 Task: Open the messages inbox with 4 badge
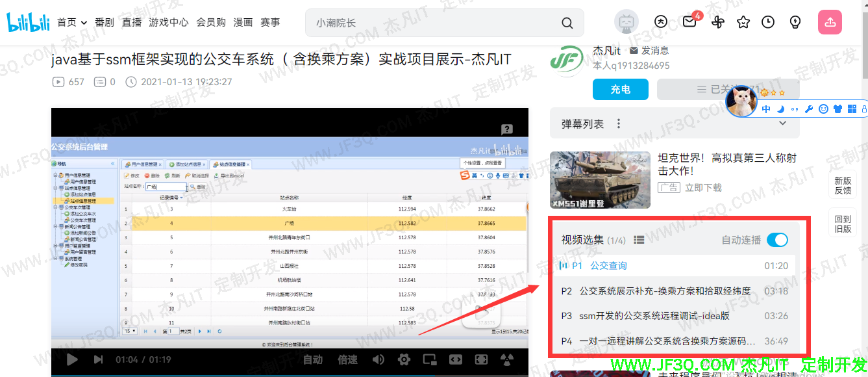pyautogui.click(x=689, y=22)
